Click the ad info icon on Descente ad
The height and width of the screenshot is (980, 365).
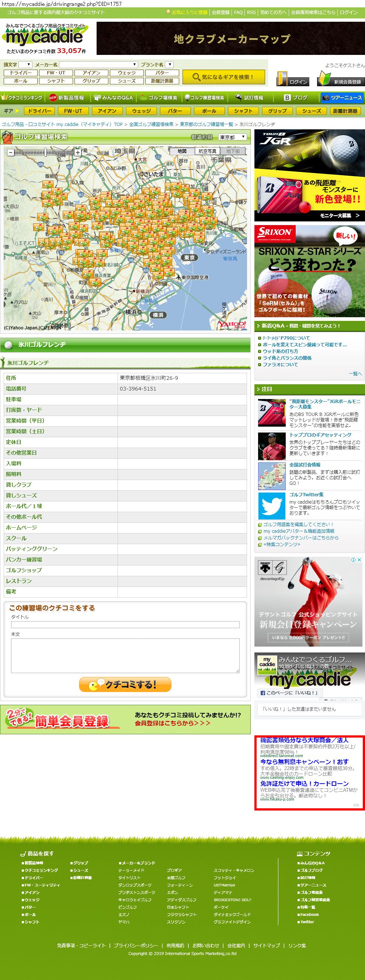tap(353, 560)
